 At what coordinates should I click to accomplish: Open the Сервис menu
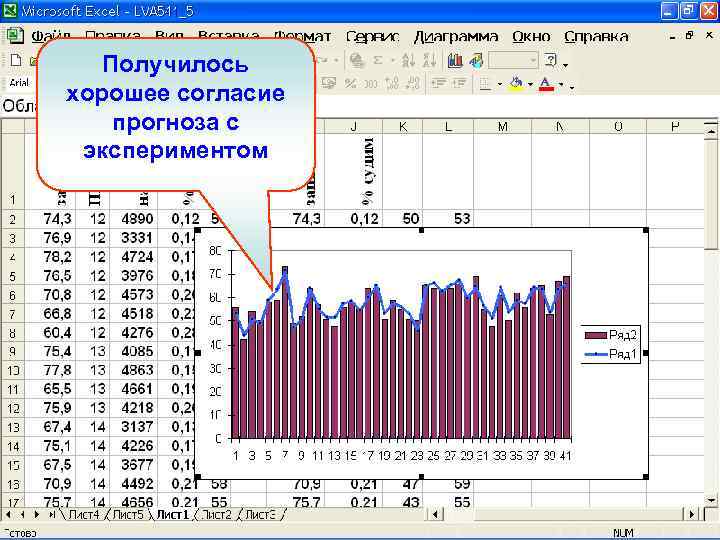coord(372,36)
